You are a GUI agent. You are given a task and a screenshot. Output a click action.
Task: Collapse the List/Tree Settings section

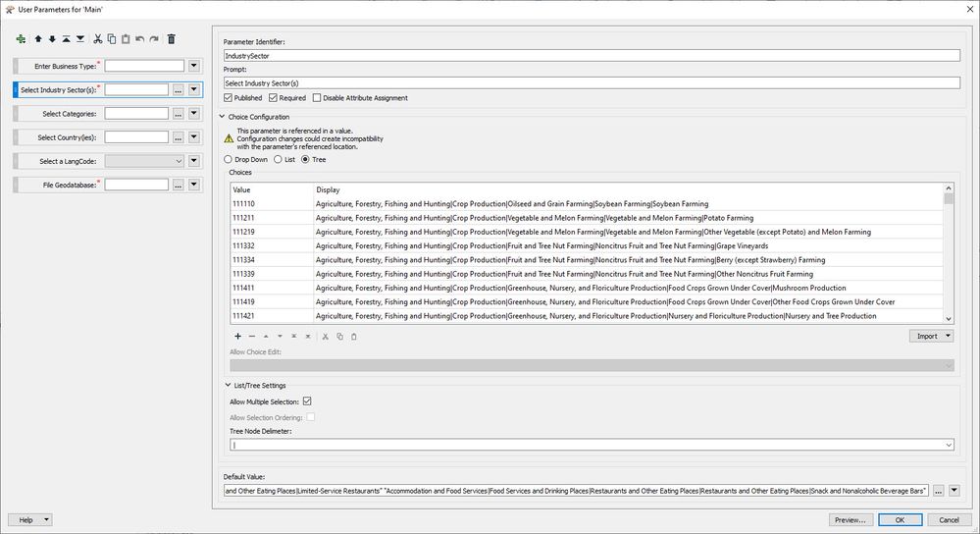pyautogui.click(x=229, y=385)
